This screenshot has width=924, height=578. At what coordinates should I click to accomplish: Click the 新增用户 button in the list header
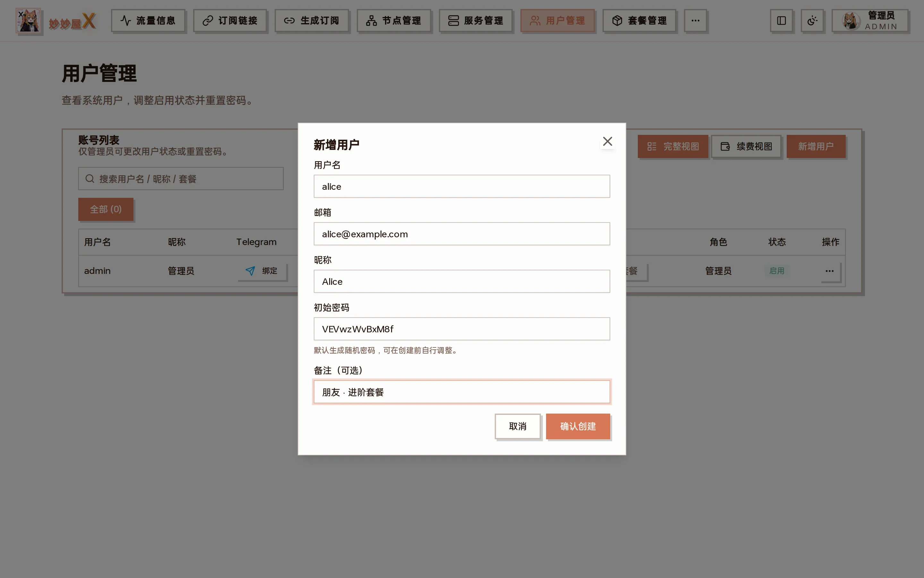[816, 146]
